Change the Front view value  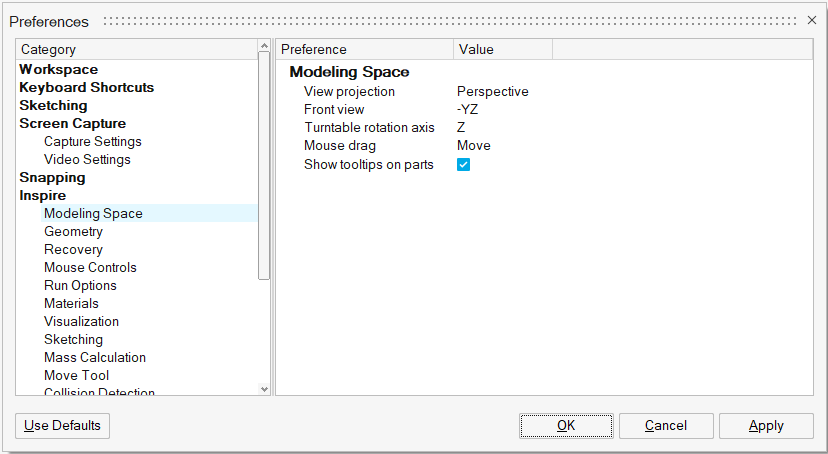(468, 110)
